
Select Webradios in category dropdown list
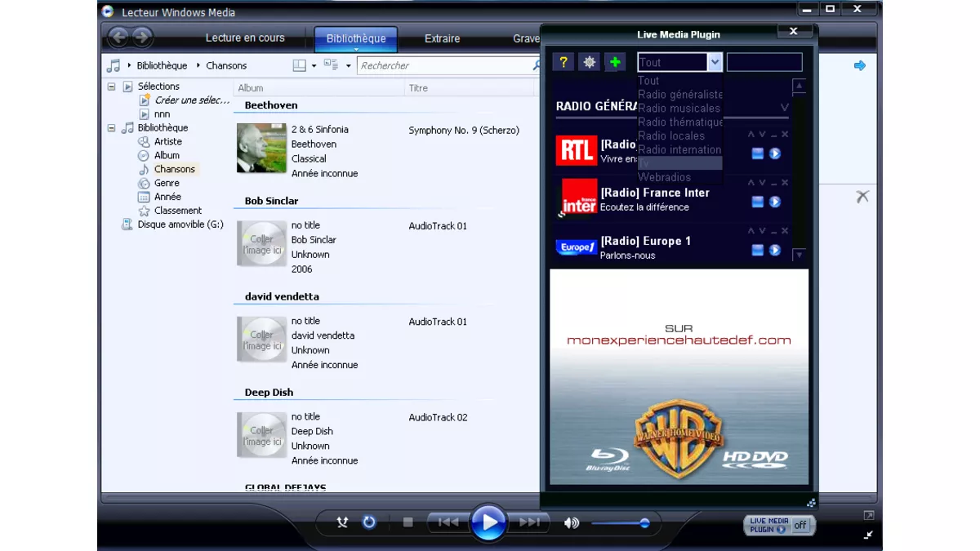(x=665, y=177)
